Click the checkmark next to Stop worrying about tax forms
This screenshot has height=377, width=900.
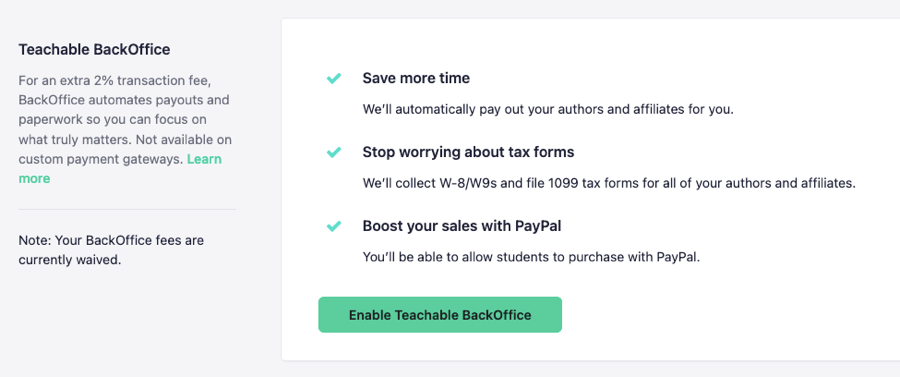[x=333, y=153]
